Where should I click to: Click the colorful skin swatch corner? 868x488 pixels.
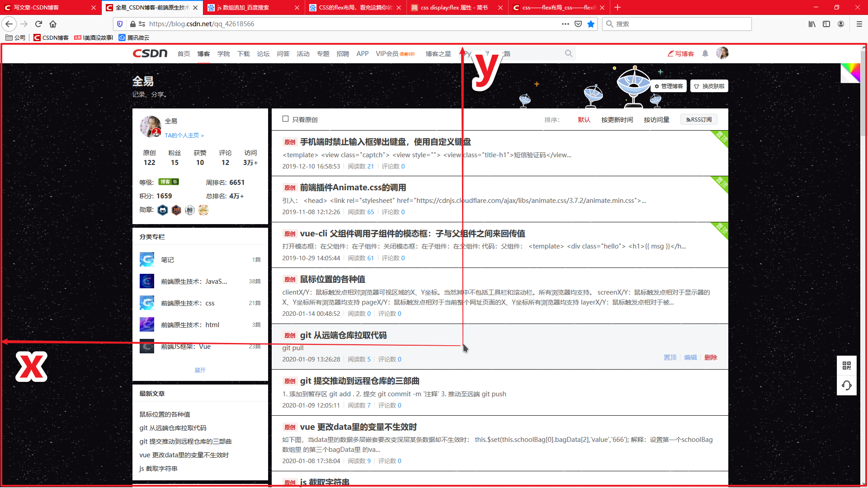pyautogui.click(x=850, y=73)
